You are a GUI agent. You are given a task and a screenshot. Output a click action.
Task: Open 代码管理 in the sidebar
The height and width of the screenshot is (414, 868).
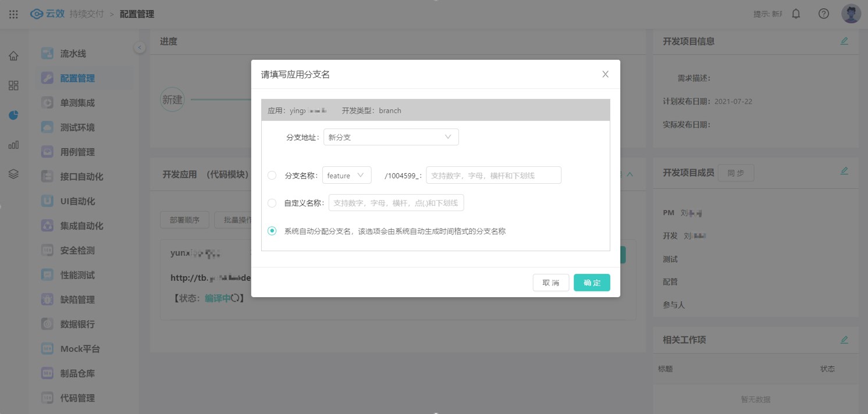pyautogui.click(x=77, y=398)
